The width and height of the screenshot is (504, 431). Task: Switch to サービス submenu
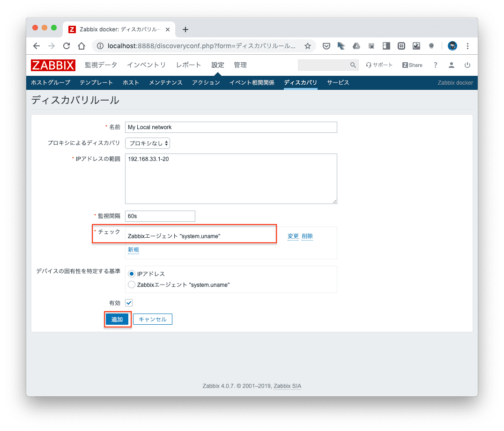click(x=338, y=82)
